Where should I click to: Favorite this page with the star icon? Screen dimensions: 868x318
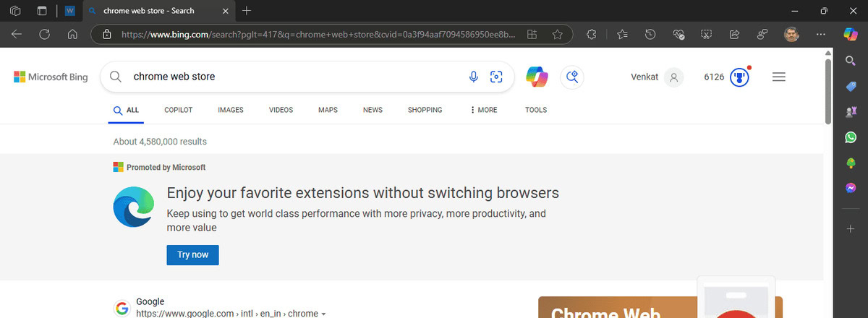tap(557, 34)
